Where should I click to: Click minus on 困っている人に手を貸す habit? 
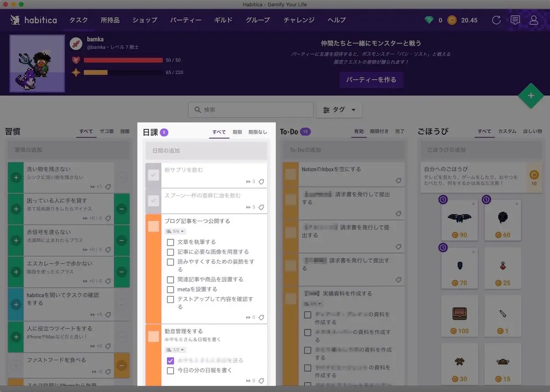tap(121, 209)
